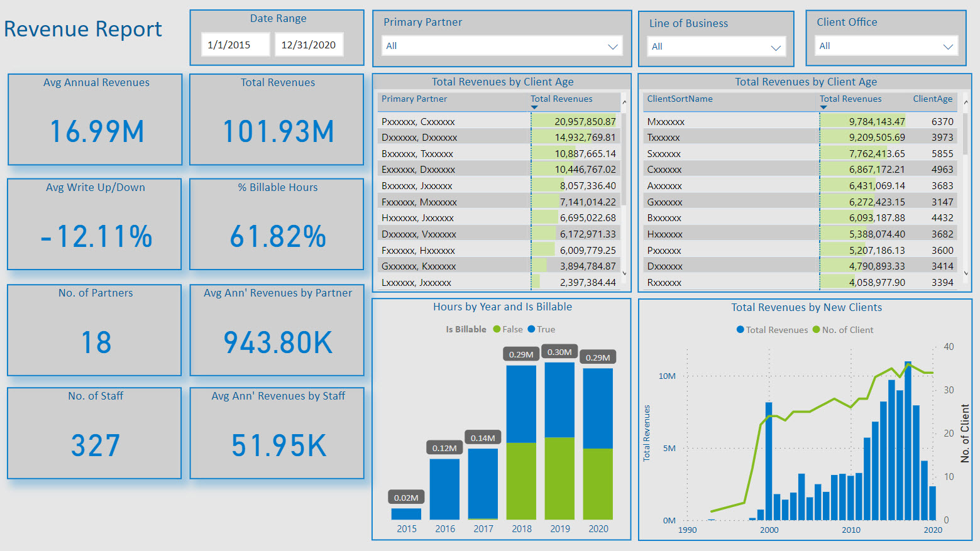This screenshot has height=551, width=980.
Task: Click green segment of 2018 hours bar
Action: click(521, 481)
